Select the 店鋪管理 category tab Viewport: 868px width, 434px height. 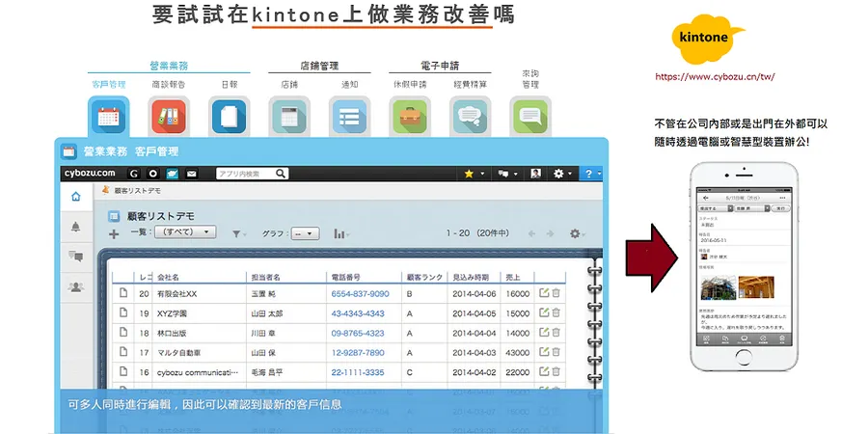coord(319,66)
